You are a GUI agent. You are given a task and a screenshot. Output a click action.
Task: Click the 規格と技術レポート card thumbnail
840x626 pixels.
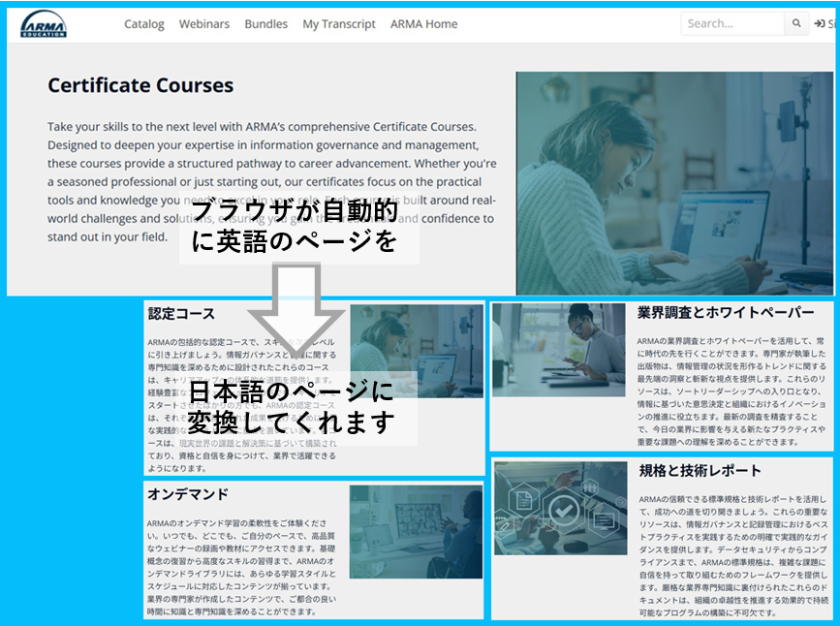click(x=560, y=508)
